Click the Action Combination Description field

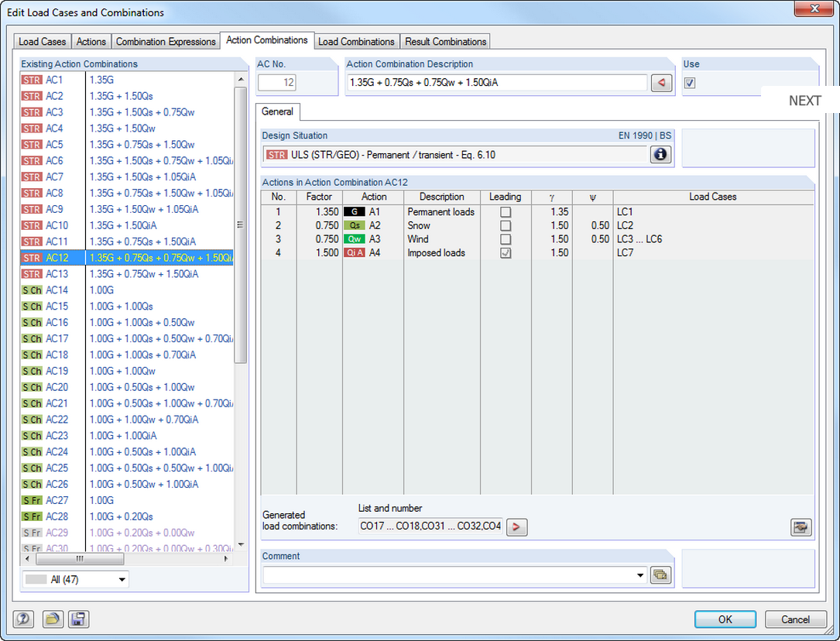coord(496,83)
